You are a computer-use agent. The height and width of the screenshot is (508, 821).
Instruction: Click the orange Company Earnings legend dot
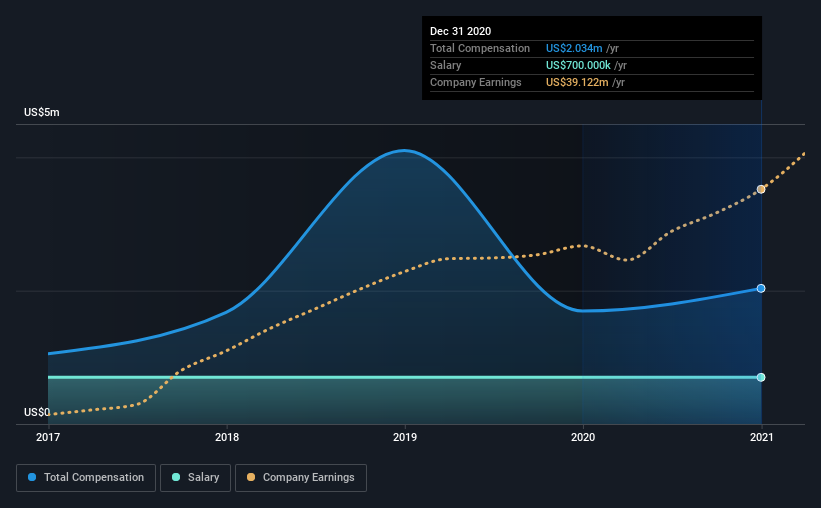coord(251,477)
